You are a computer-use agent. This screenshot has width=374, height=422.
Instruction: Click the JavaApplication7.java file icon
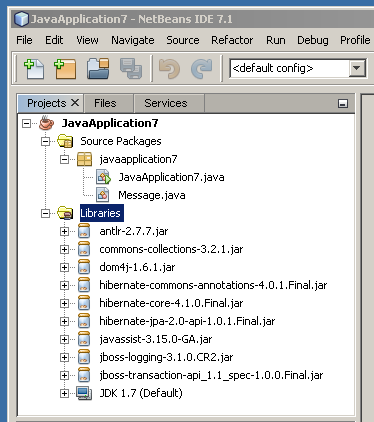103,177
